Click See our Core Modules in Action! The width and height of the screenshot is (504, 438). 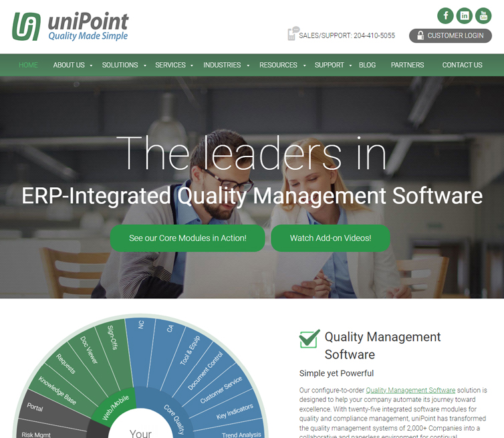pos(187,238)
